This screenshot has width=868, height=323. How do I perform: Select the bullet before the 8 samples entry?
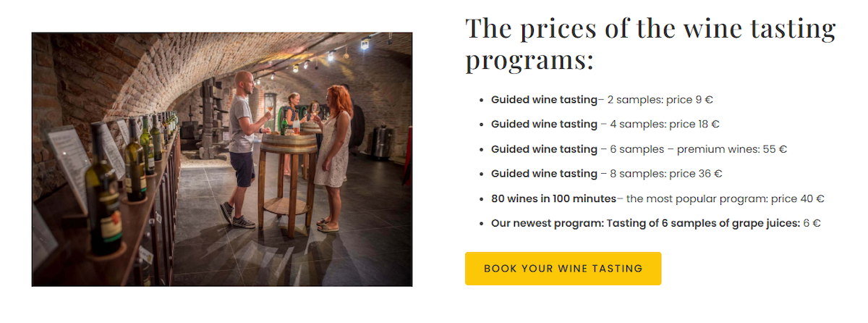[482, 174]
